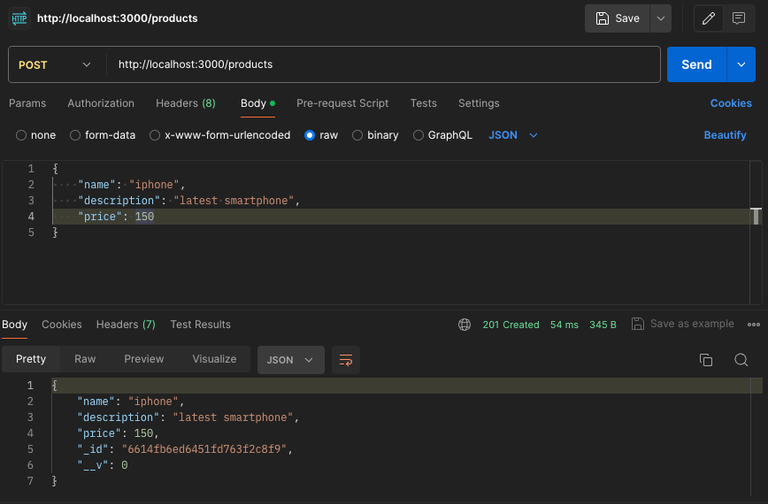The image size is (768, 504).
Task: Click Beautify to format JSON
Action: [725, 135]
